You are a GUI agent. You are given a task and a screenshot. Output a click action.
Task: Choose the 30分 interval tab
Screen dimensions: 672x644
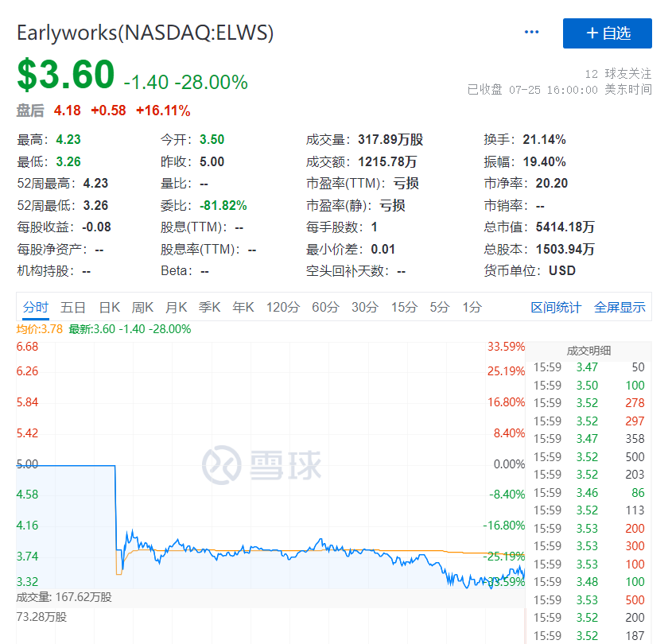coord(365,308)
